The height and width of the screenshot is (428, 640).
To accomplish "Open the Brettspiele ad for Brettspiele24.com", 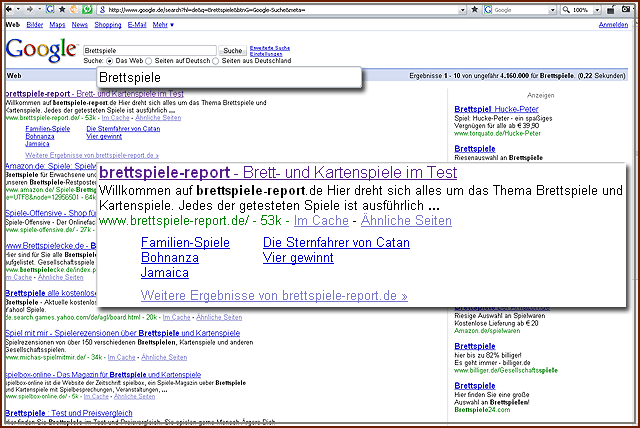I will coord(475,386).
